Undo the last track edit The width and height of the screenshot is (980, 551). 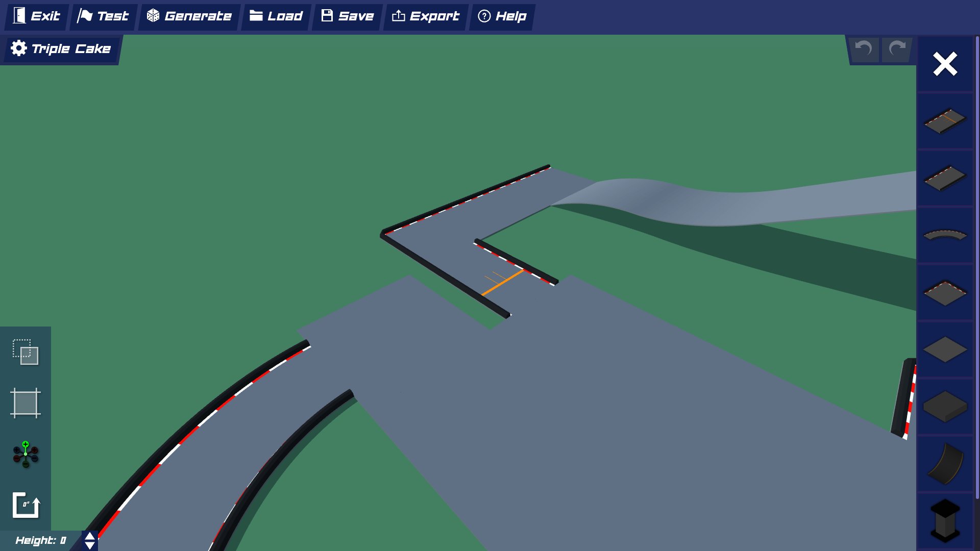pyautogui.click(x=863, y=49)
